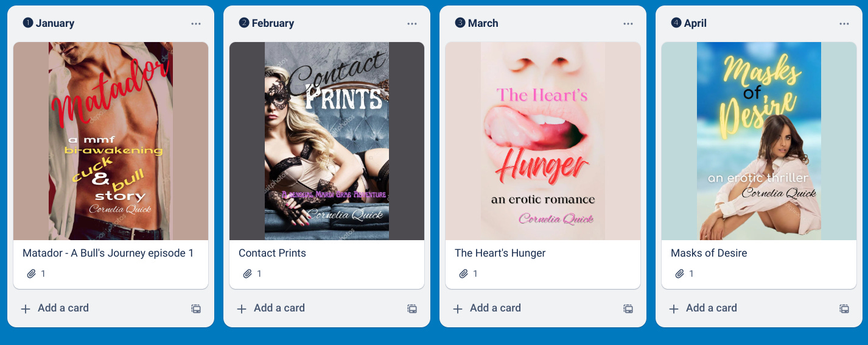Open the February list options ellipsis
This screenshot has height=345, width=868.
point(412,24)
